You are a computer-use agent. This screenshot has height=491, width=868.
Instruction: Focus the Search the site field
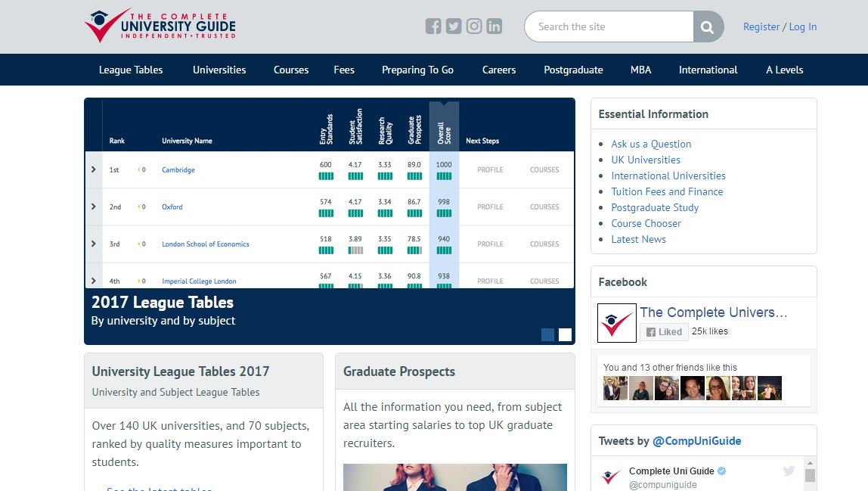click(609, 26)
